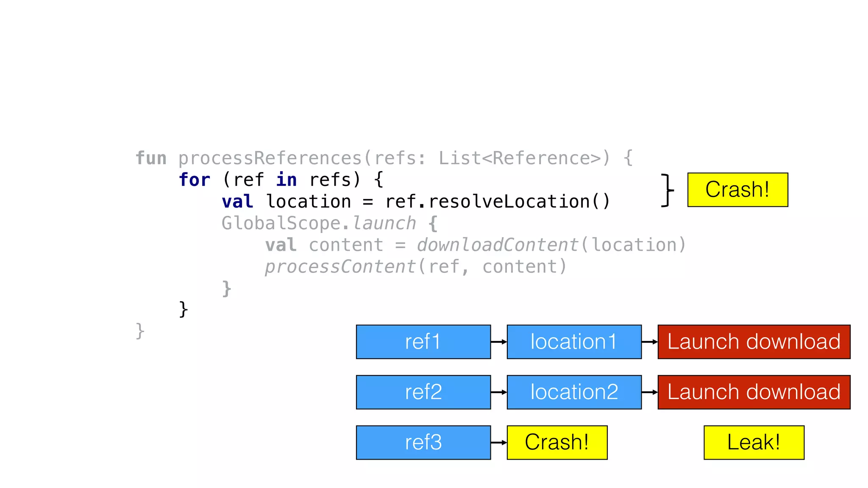This screenshot has width=868, height=488.
Task: Click the yellow Leak! label
Action: point(754,442)
